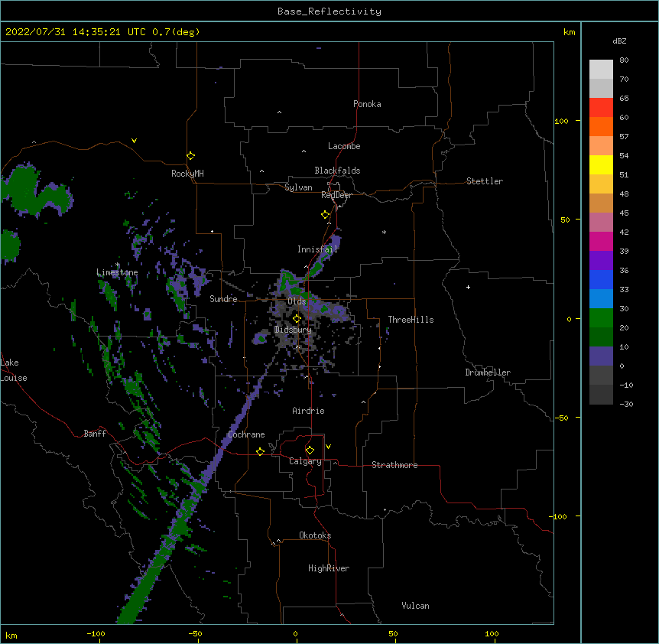This screenshot has width=659, height=644.
Task: Click the magenta 42 dBZ legend swatch
Action: 601,241
